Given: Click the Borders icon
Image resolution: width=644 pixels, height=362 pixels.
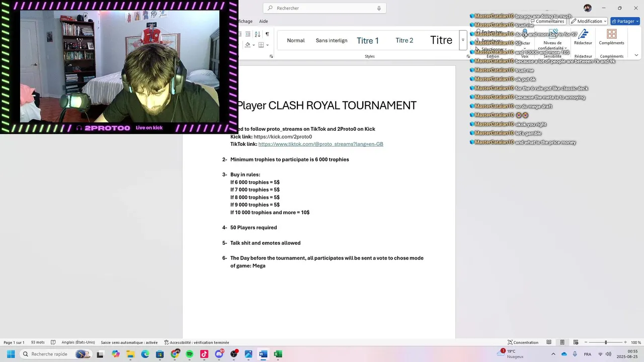Looking at the screenshot, I should click(261, 45).
